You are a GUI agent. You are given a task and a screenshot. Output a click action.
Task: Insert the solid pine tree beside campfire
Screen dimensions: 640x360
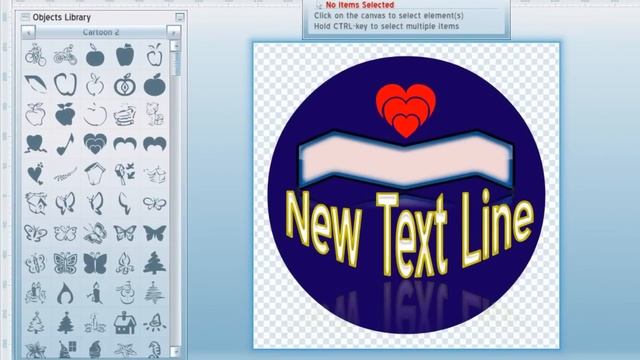point(155,262)
